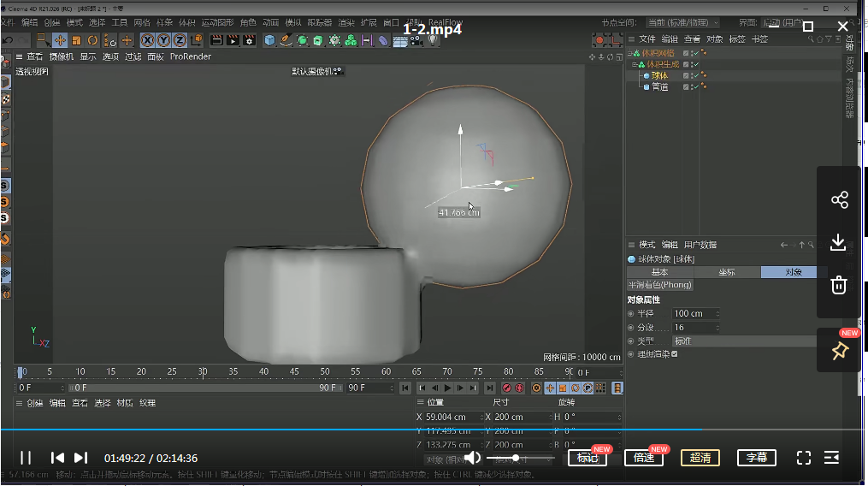Toggle the 理想渲染 checkbox
Viewport: 868px width, 486px height.
675,353
